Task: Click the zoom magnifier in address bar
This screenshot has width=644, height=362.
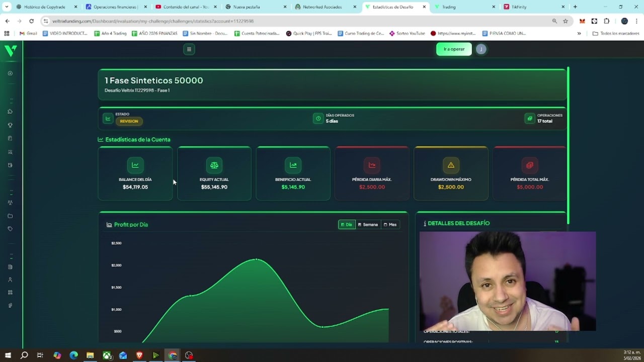Action: pyautogui.click(x=554, y=21)
